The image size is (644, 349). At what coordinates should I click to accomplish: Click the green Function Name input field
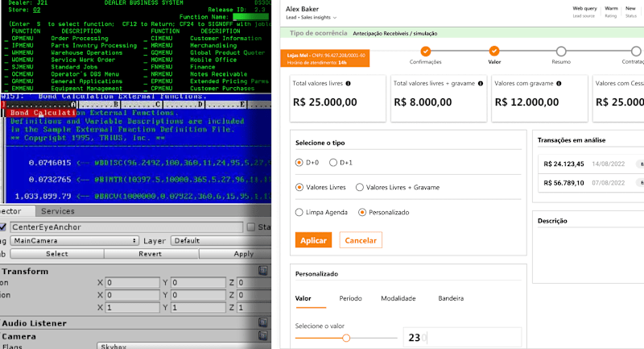click(x=250, y=17)
